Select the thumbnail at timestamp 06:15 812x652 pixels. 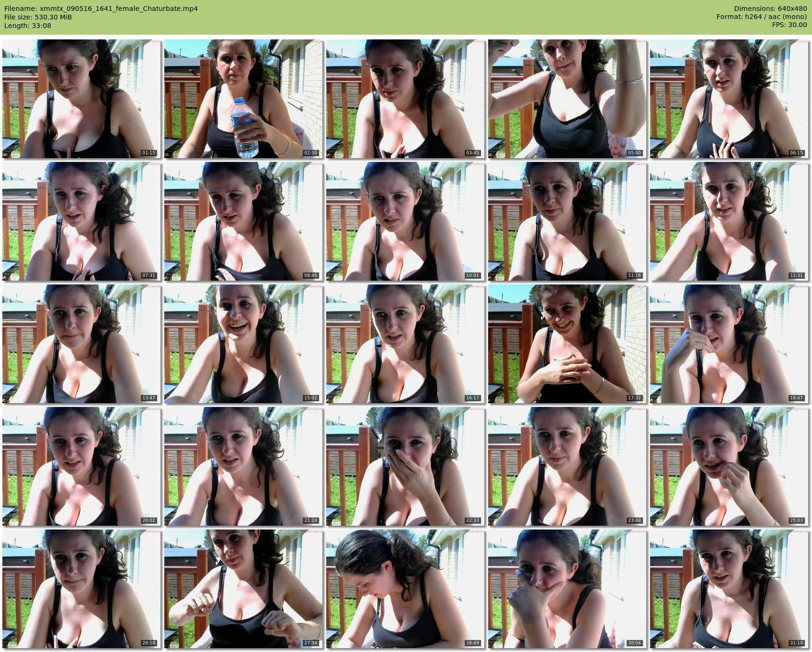coord(729,99)
